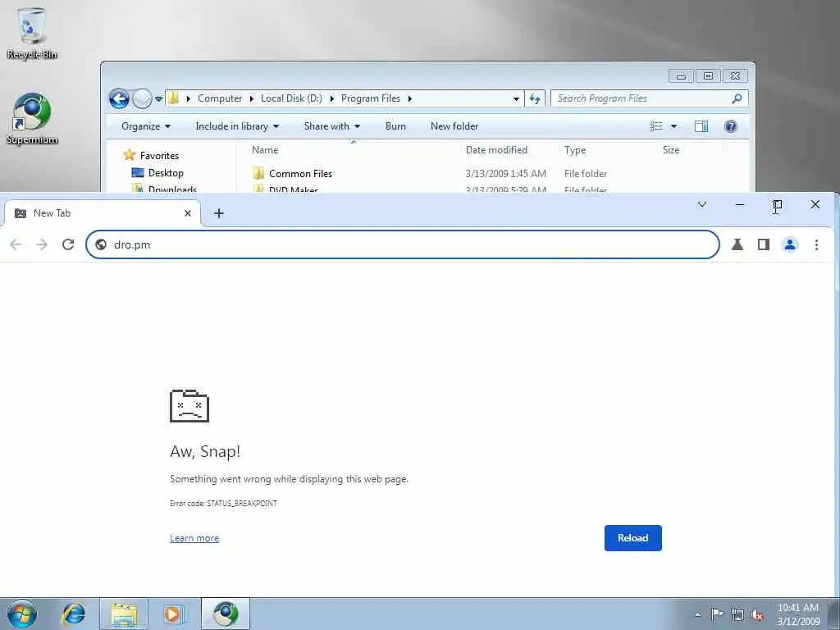Screen dimensions: 840x630
Task: Create a New folder in Explorer
Action: point(454,126)
